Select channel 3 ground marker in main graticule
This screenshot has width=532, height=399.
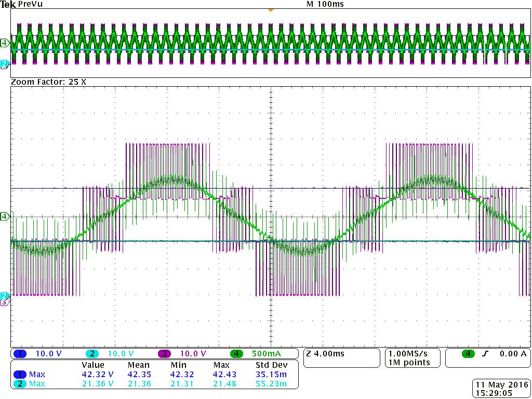(4, 302)
